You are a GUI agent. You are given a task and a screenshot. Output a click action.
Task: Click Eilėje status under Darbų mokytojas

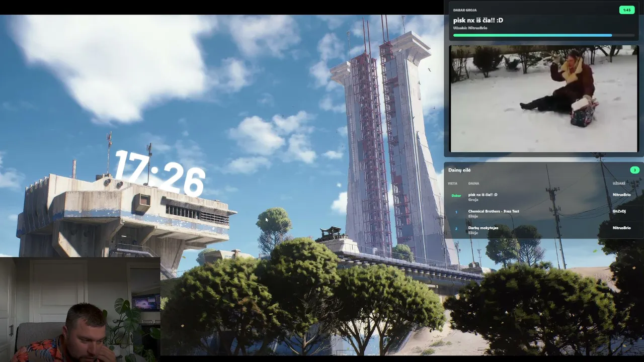click(473, 233)
